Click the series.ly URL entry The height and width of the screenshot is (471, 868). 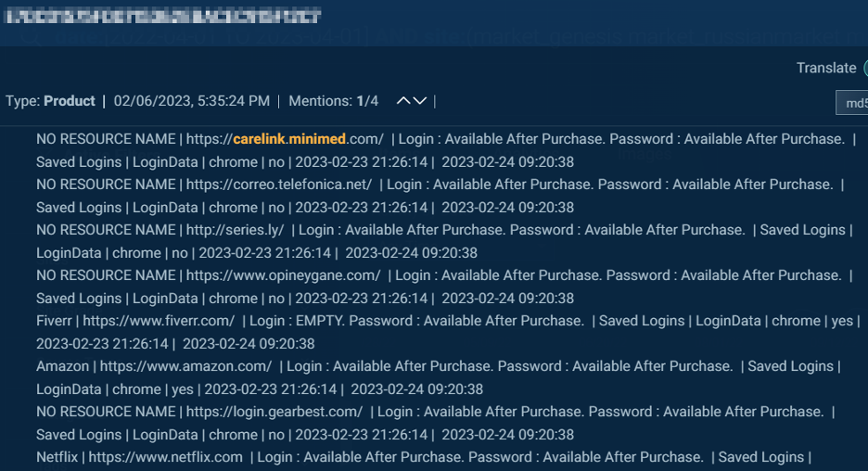pyautogui.click(x=235, y=230)
